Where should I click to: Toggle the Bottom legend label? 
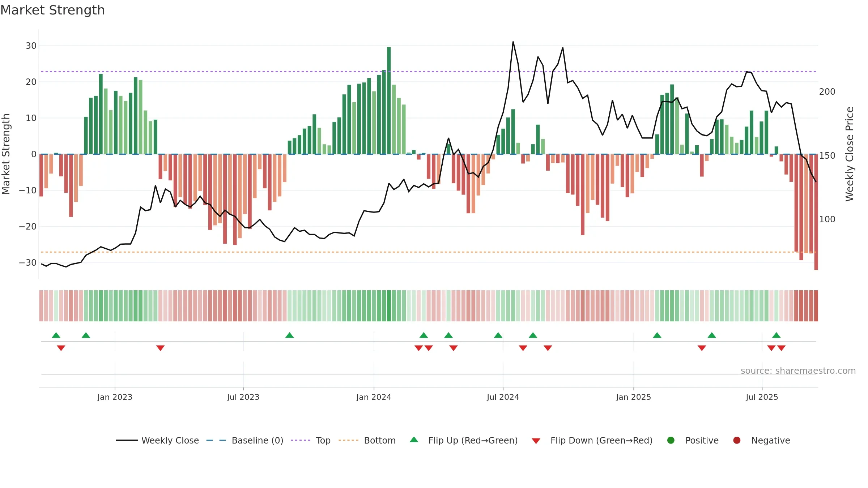click(380, 441)
